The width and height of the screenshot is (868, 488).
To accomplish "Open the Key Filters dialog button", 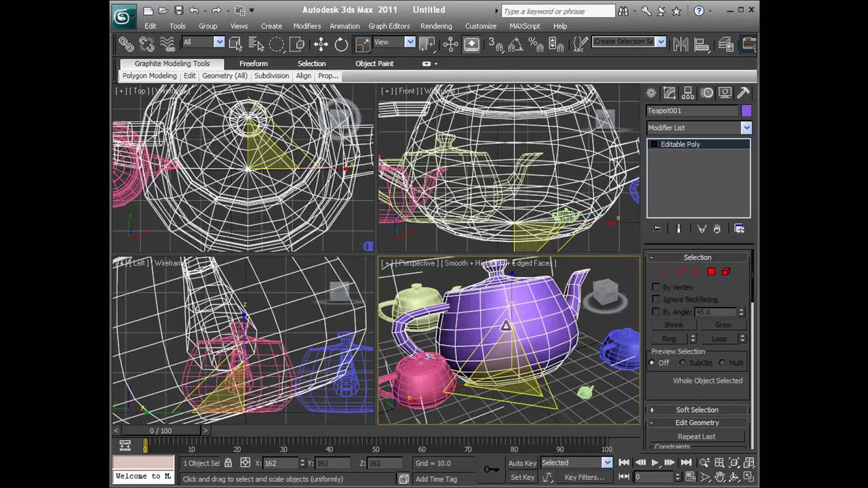I will tap(585, 477).
